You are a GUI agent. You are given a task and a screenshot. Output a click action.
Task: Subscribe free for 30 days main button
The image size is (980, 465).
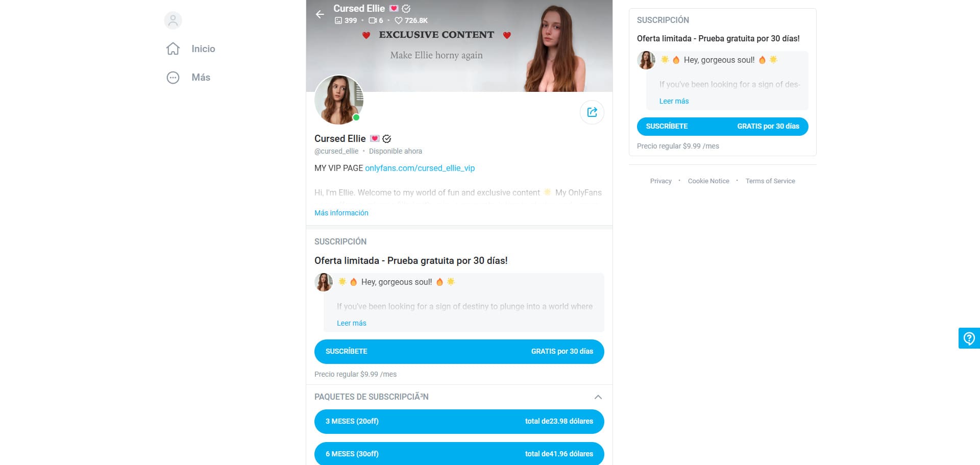coord(459,352)
